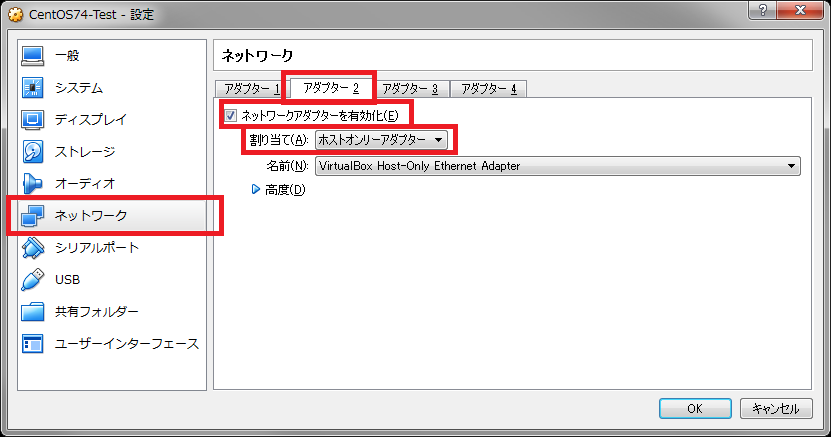The image size is (831, 437).
Task: Click the キャンセル button
Action: pyautogui.click(x=776, y=408)
